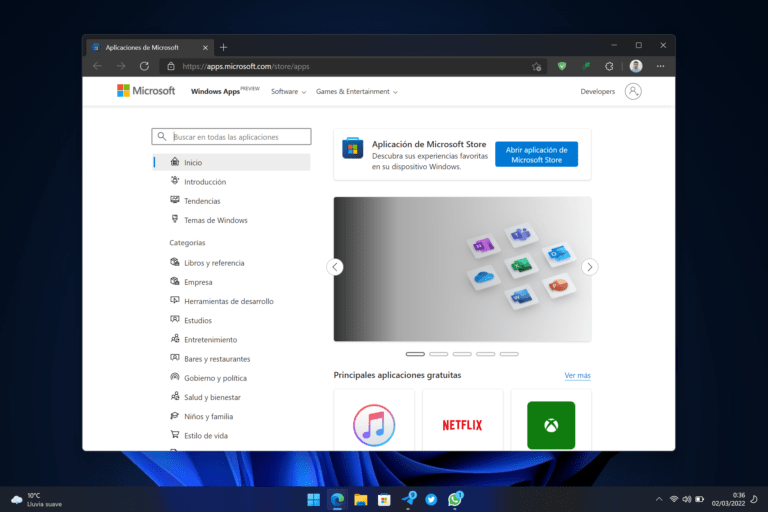Open Microsoft Store from taskbar
This screenshot has height=512, width=768.
(x=384, y=499)
